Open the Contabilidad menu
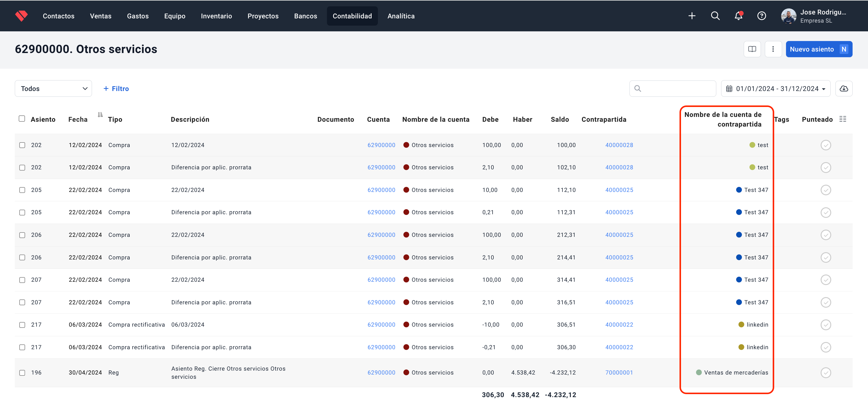868x411 pixels. [352, 16]
